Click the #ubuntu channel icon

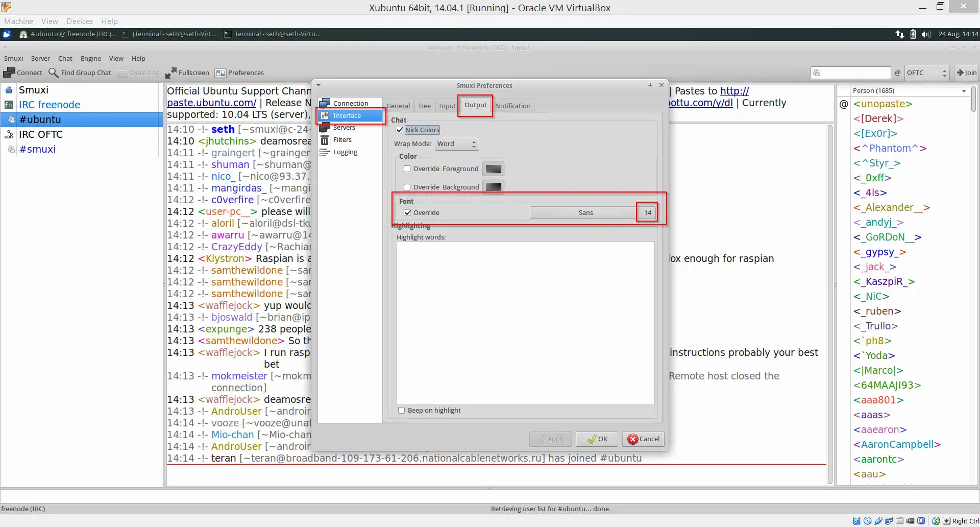[x=12, y=119]
